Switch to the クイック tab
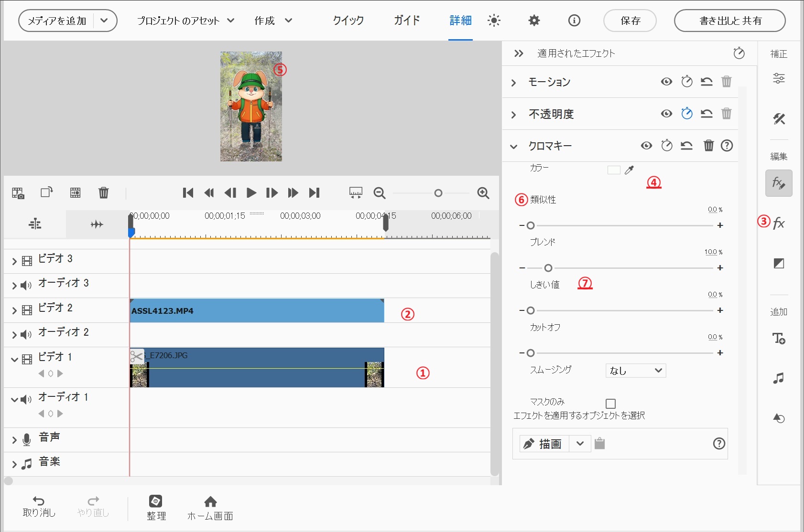The width and height of the screenshot is (804, 532). [348, 21]
